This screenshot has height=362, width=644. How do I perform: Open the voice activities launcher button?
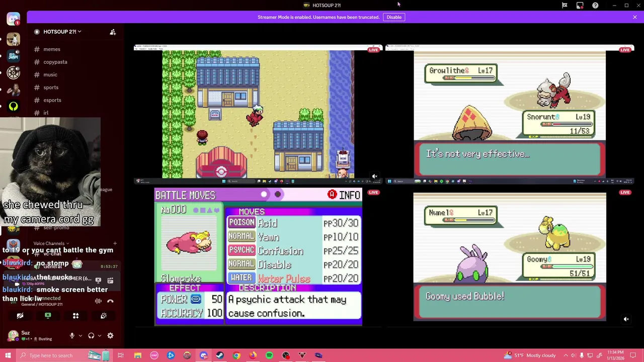(x=75, y=316)
